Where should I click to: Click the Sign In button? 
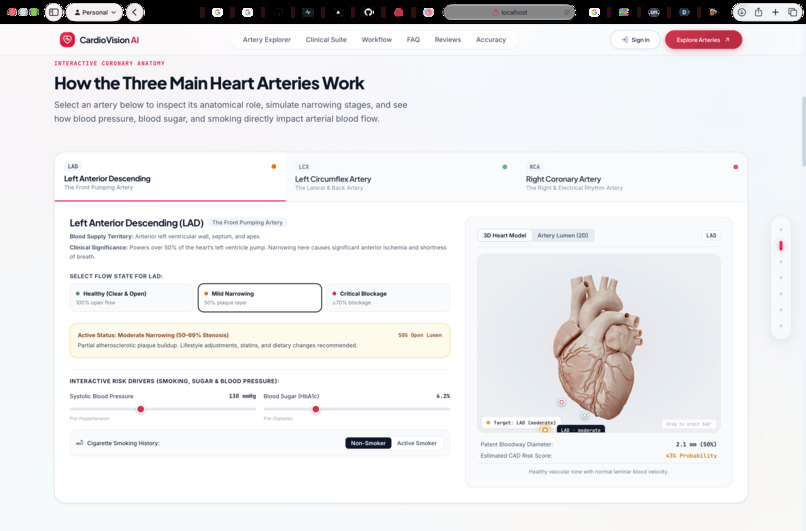pyautogui.click(x=635, y=40)
